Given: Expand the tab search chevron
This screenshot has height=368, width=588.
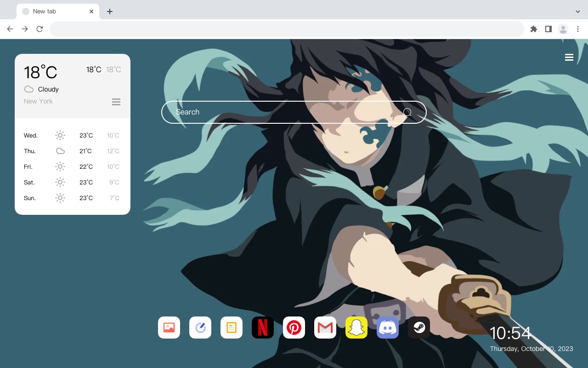Looking at the screenshot, I should coord(578,11).
